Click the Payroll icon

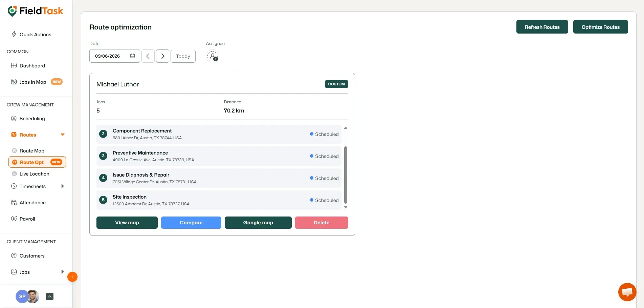tap(14, 219)
